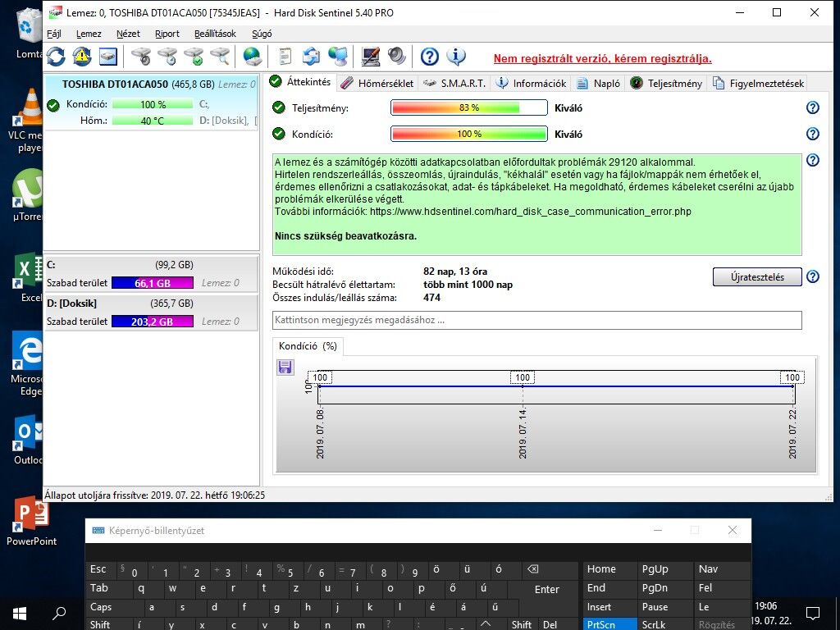Click the 2019. 07. 08. graph data point

[x=319, y=386]
